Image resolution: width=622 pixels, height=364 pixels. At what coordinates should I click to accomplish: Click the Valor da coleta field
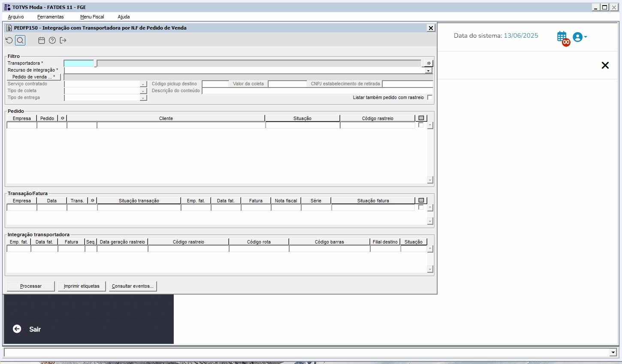[287, 84]
